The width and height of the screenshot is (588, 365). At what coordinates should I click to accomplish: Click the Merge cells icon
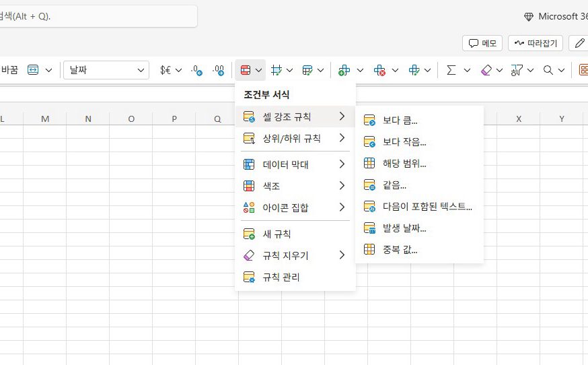click(x=33, y=70)
